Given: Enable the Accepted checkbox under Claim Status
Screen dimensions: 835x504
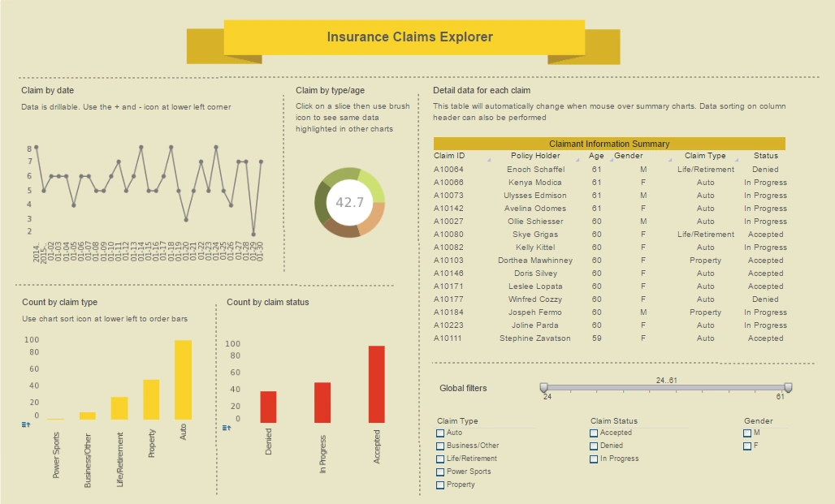Looking at the screenshot, I should (x=592, y=433).
